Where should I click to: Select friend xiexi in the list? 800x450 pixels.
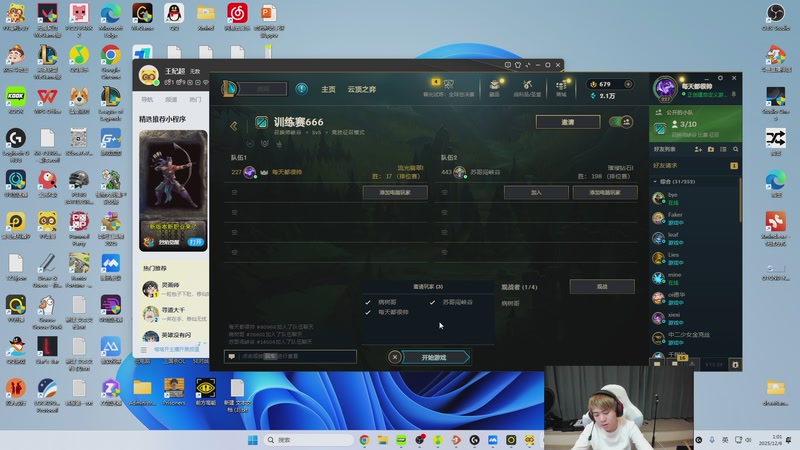coord(695,318)
